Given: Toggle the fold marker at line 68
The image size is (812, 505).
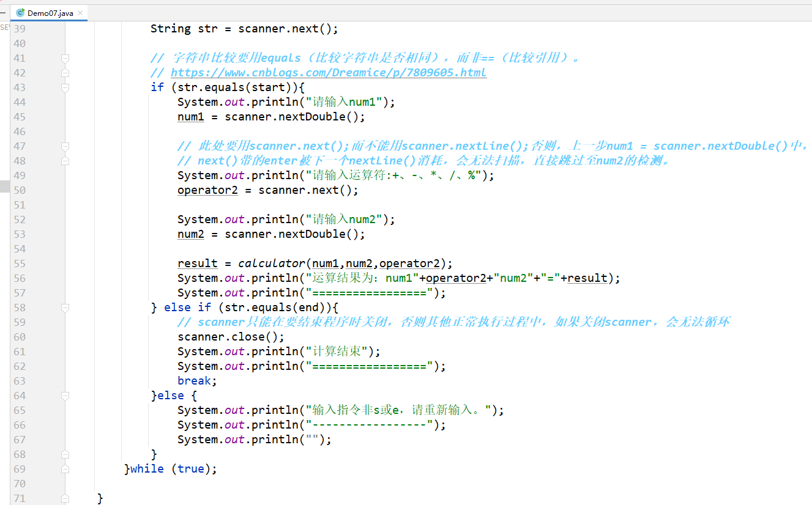Looking at the screenshot, I should [65, 454].
